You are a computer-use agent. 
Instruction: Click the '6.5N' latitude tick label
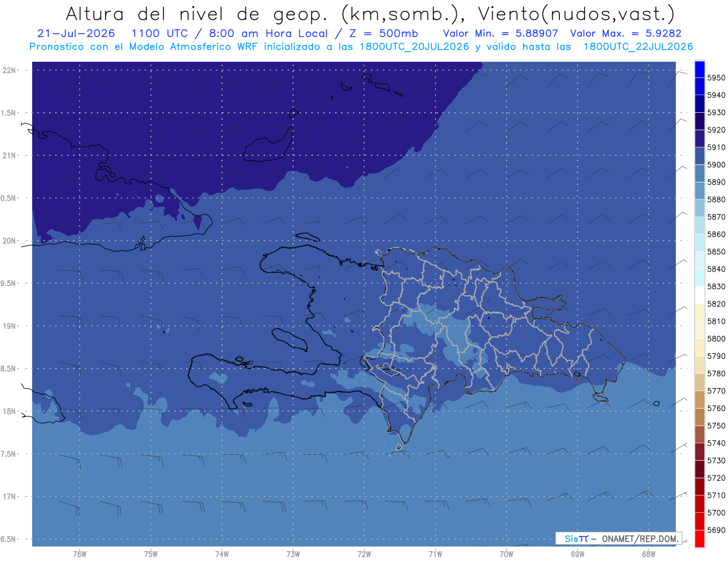(9, 539)
